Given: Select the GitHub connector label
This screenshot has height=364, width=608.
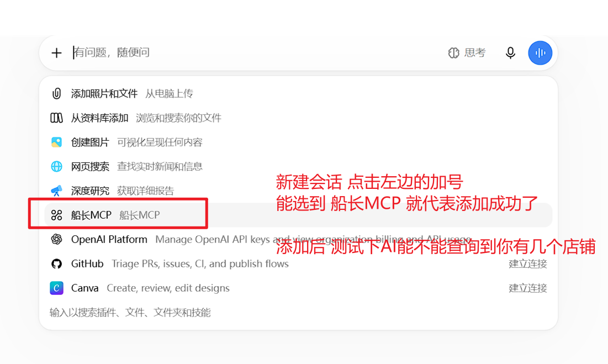Looking at the screenshot, I should (87, 263).
